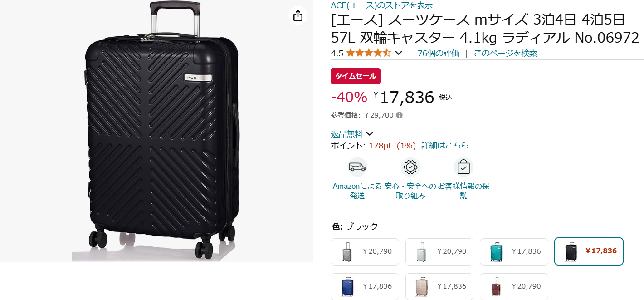Select the beige suitcase color option
This screenshot has width=644, height=300.
439,286
